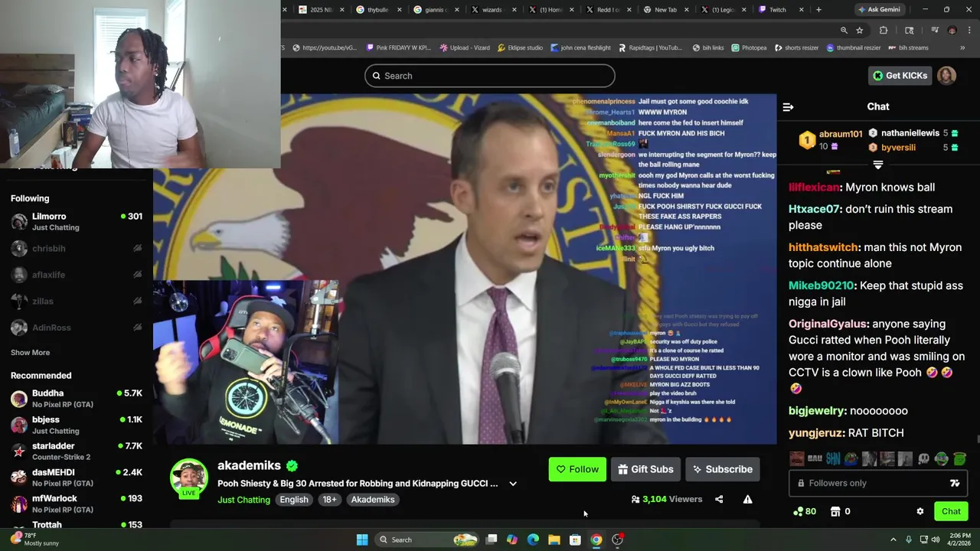The image size is (980, 551).
Task: Open the Upload - Vizard bookmark
Action: 465,47
